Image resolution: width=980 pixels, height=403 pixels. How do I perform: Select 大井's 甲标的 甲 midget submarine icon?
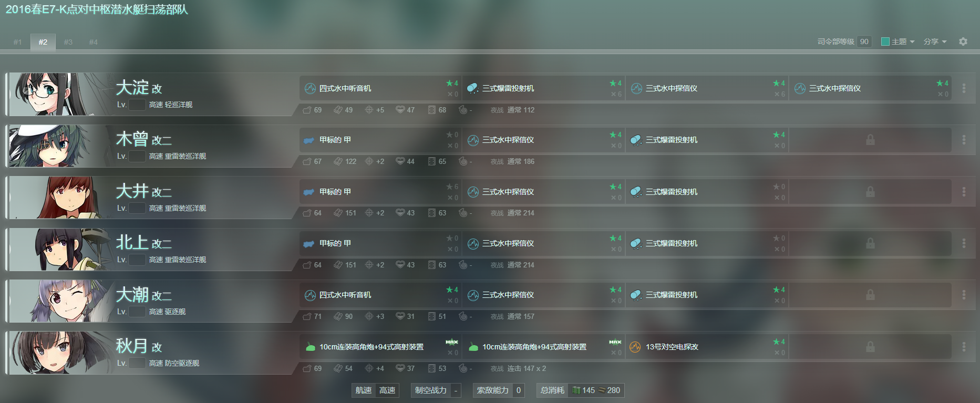click(x=309, y=192)
